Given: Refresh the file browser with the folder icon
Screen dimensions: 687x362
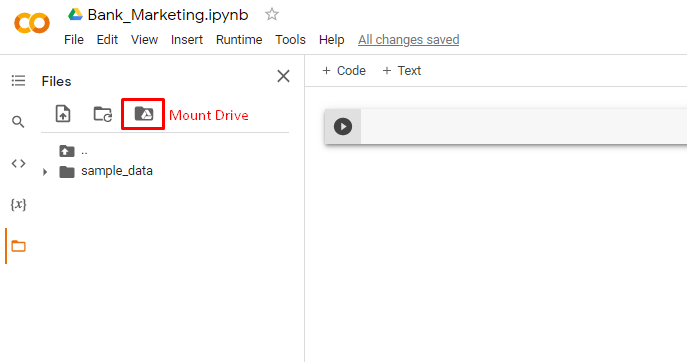Looking at the screenshot, I should pyautogui.click(x=103, y=114).
